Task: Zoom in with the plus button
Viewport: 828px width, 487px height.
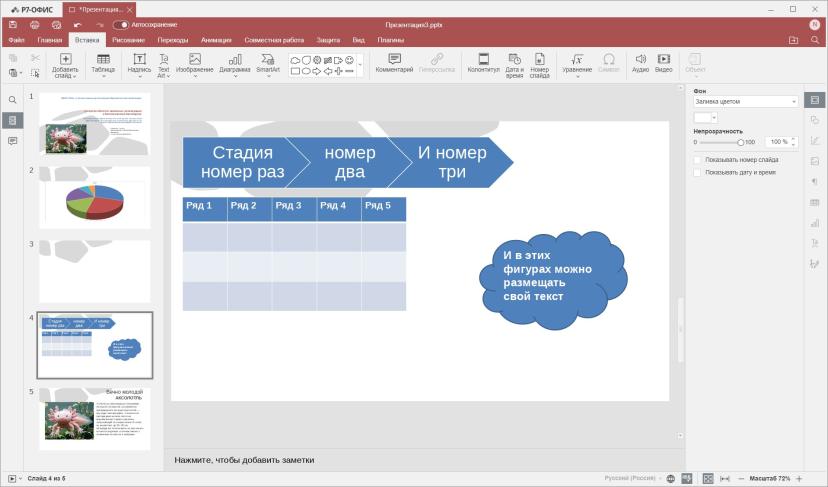Action: [x=799, y=479]
